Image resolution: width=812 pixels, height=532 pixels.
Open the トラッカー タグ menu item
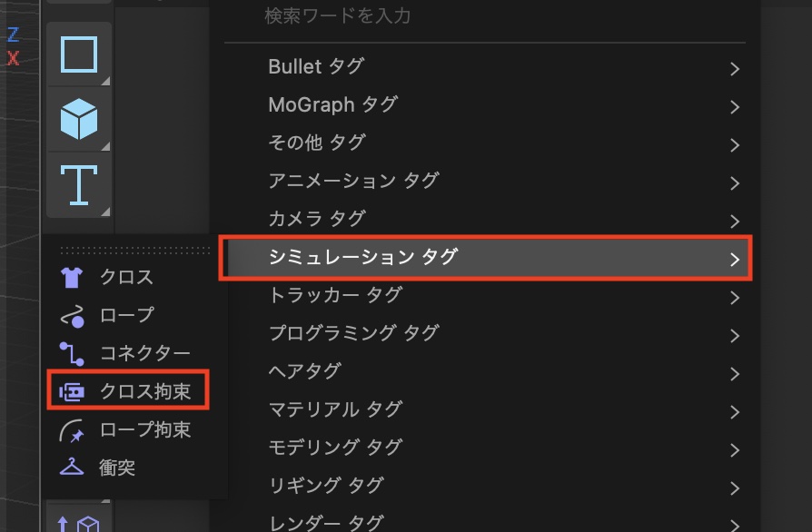click(x=335, y=296)
